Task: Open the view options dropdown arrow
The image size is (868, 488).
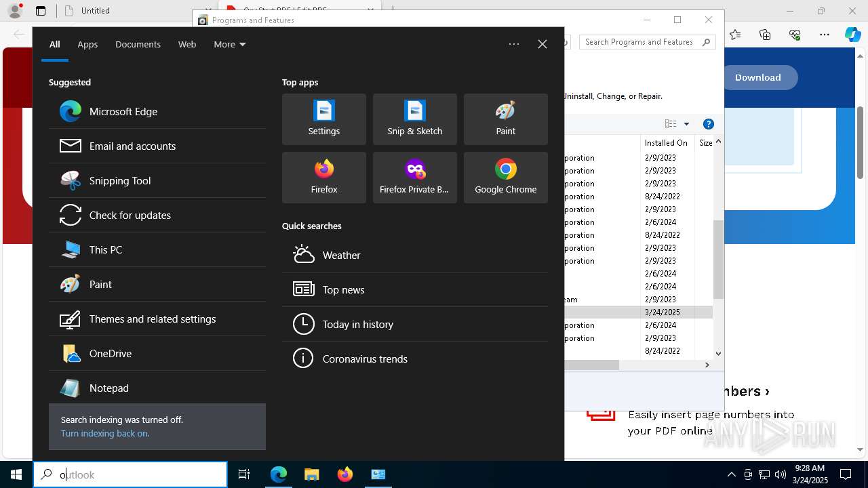Action: pyautogui.click(x=686, y=124)
